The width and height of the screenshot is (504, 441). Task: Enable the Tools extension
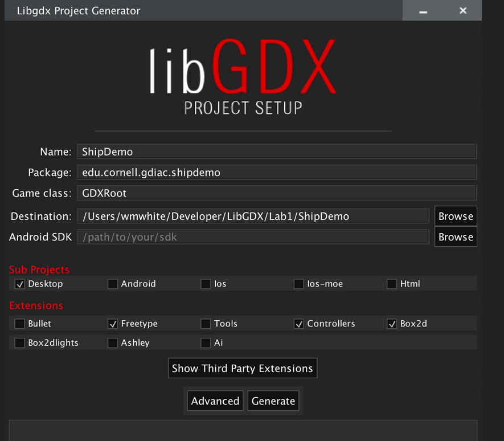click(x=205, y=323)
